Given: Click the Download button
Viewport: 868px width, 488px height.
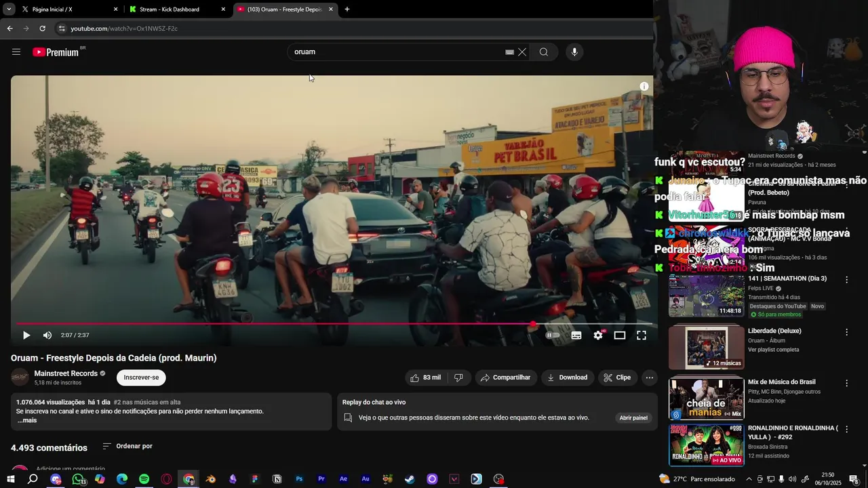Looking at the screenshot, I should click(x=568, y=378).
